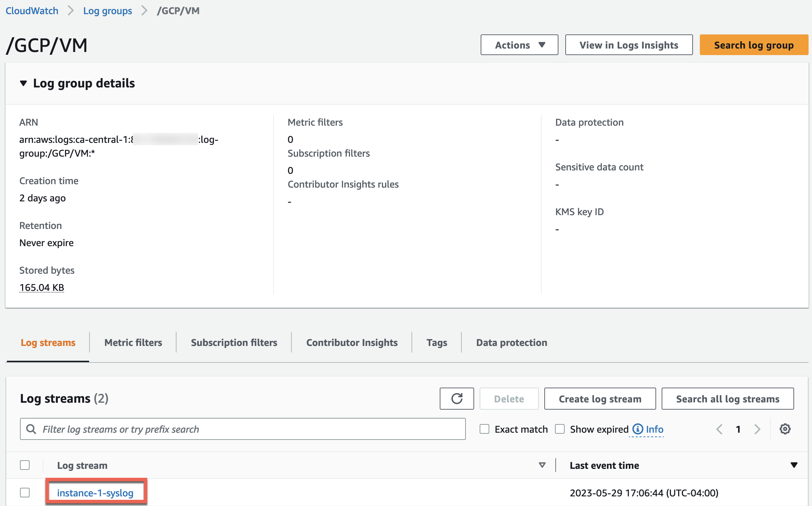Select the instance-1-syslog row checkbox

click(25, 493)
